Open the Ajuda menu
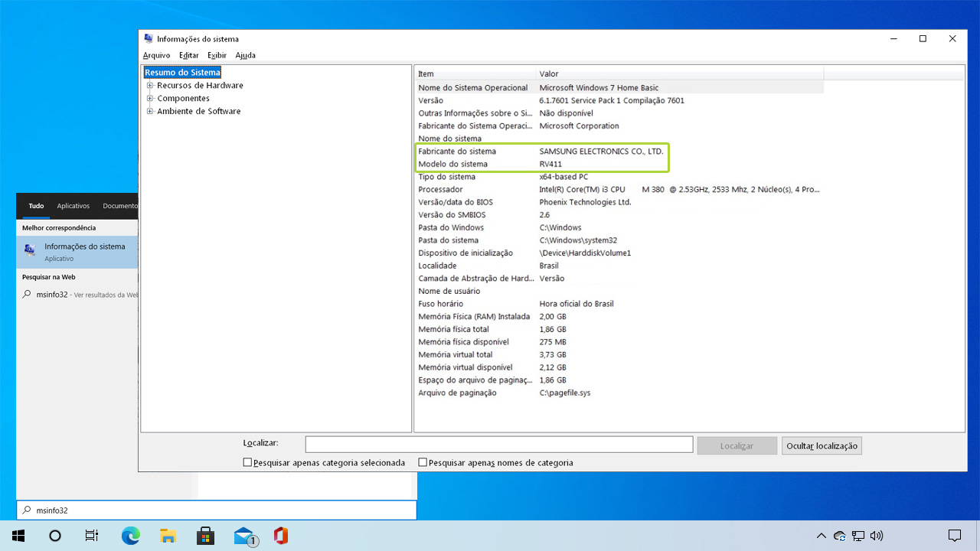The width and height of the screenshot is (980, 551). (246, 55)
